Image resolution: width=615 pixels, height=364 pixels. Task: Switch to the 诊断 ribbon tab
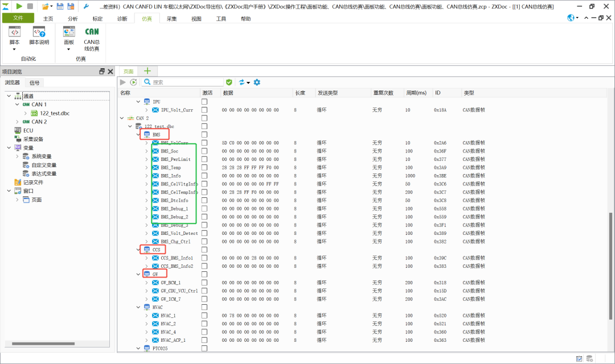click(122, 18)
